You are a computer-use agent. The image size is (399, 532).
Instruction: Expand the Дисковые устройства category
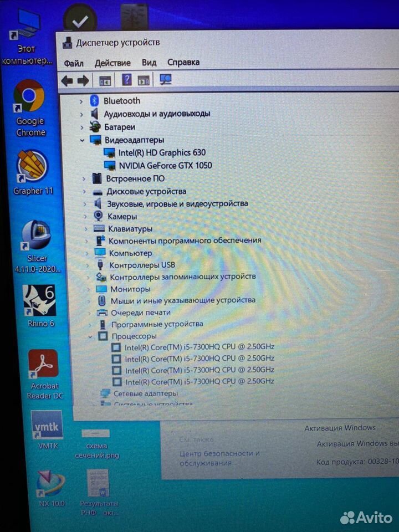point(84,192)
